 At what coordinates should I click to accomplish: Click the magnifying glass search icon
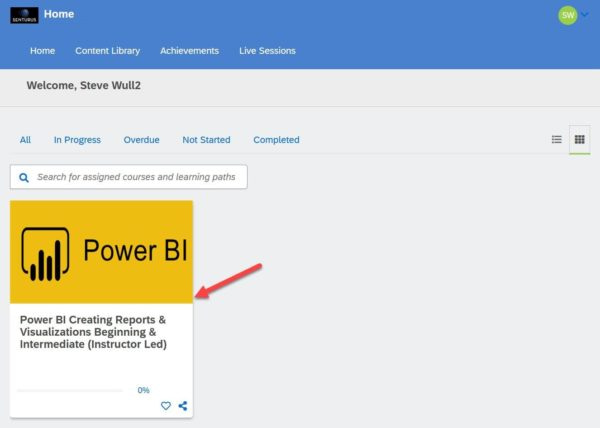coord(24,177)
